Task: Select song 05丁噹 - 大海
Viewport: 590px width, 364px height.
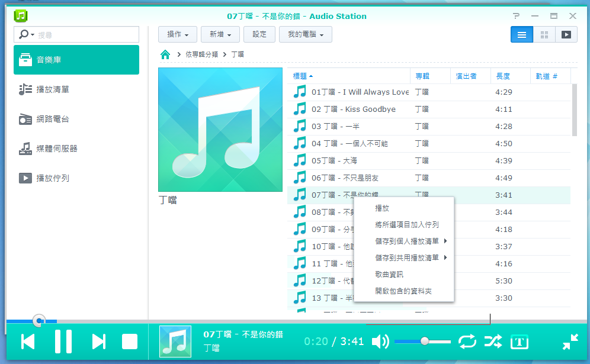Action: [x=429, y=161]
